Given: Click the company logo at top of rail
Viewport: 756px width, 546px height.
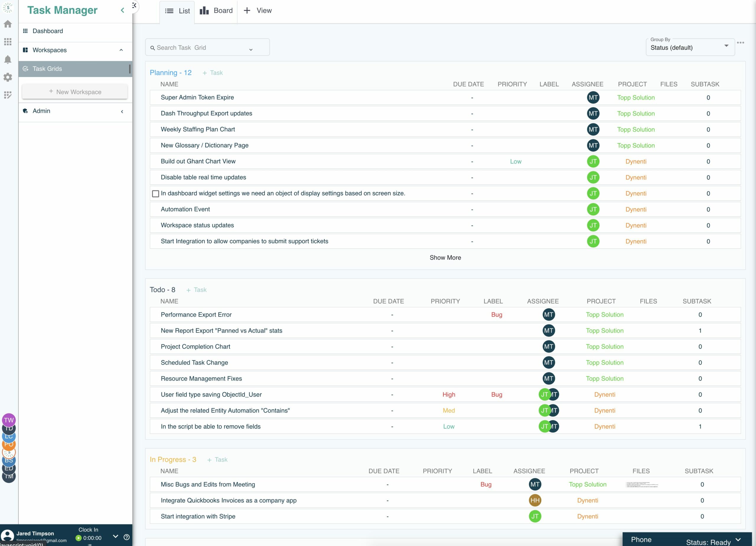Looking at the screenshot, I should 8,7.
